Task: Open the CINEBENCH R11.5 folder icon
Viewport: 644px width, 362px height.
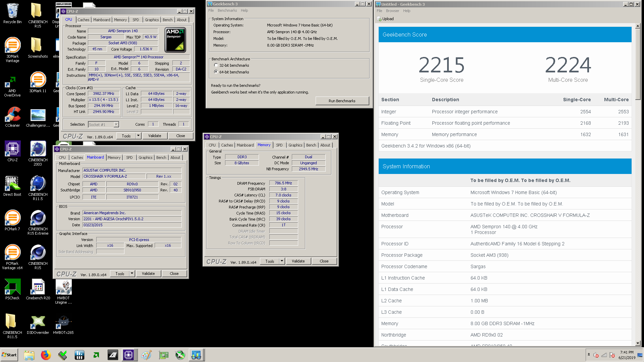Action: click(12, 326)
